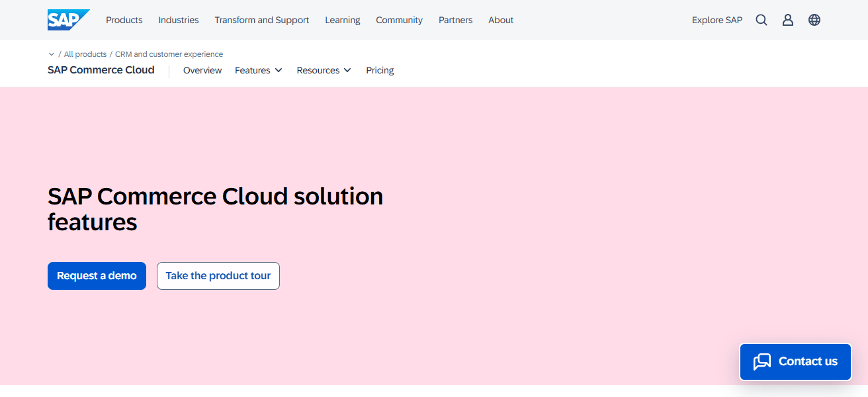The width and height of the screenshot is (868, 397).
Task: Open the user account icon
Action: tap(788, 20)
